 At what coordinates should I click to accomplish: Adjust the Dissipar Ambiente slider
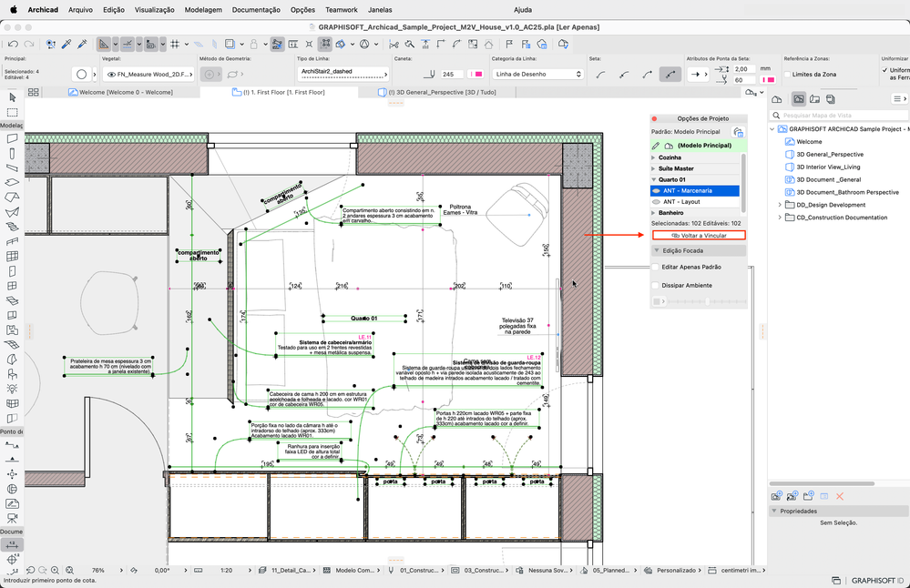click(707, 301)
